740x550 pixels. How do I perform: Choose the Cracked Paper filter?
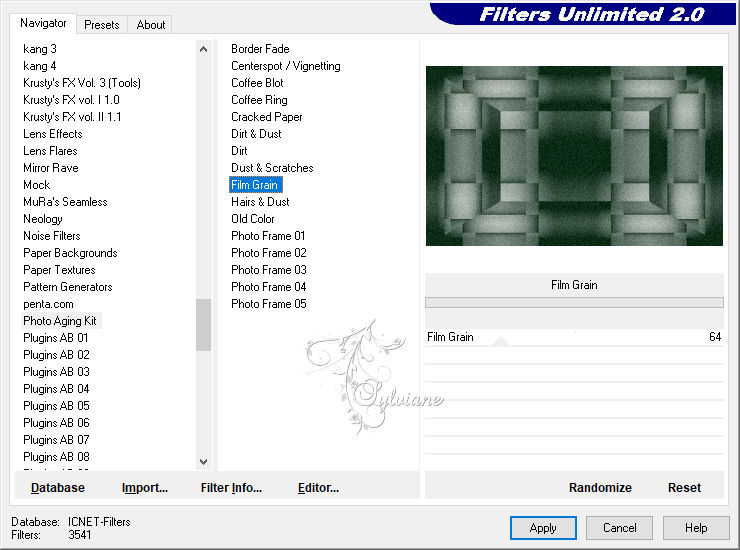[267, 117]
